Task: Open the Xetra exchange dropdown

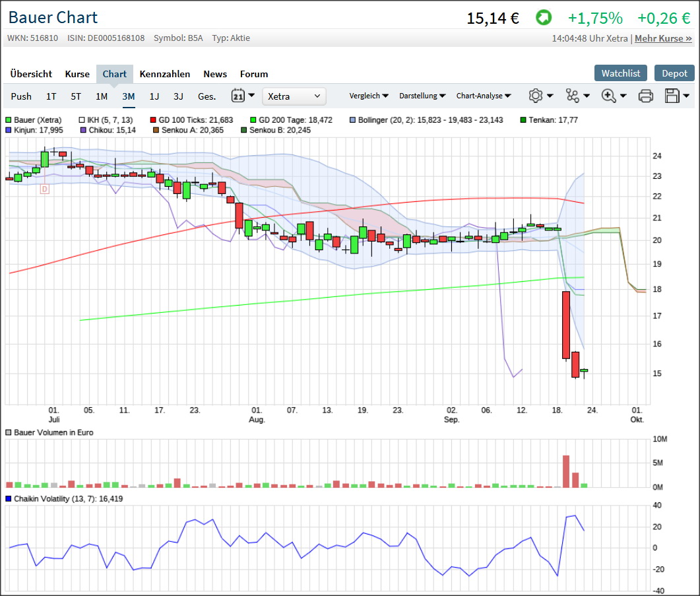Action: point(294,96)
